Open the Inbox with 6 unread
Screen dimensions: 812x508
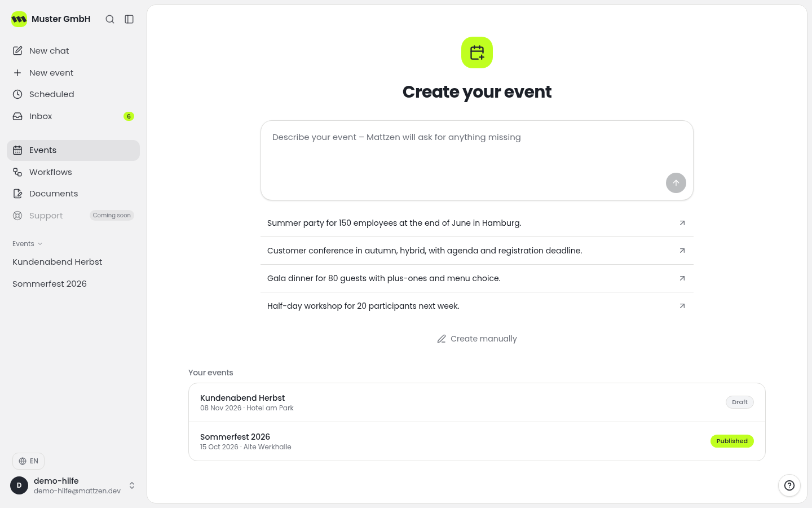tap(73, 116)
